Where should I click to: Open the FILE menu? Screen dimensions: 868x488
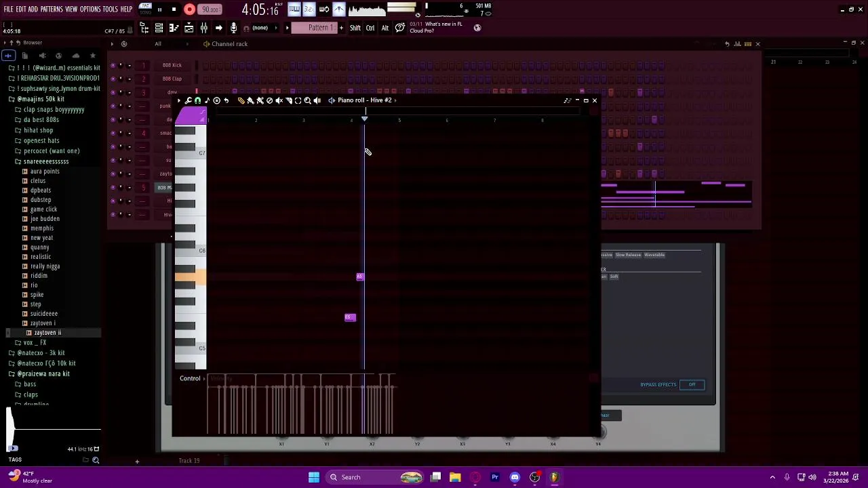coord(8,9)
